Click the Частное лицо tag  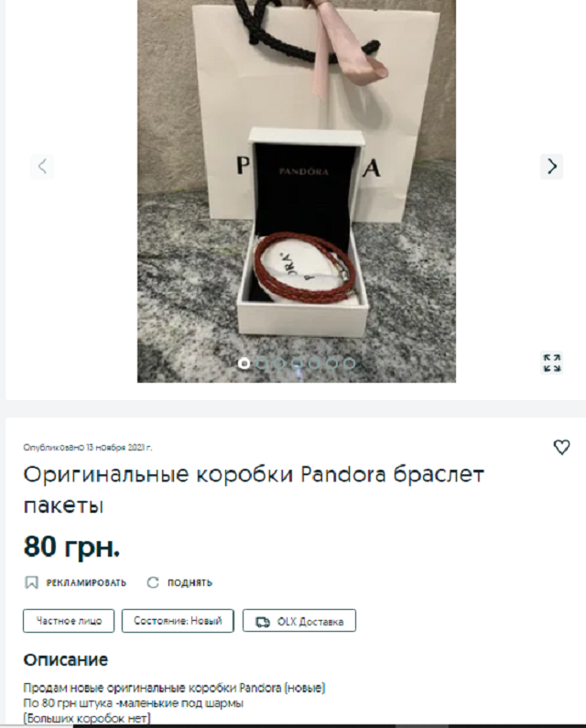[69, 621]
